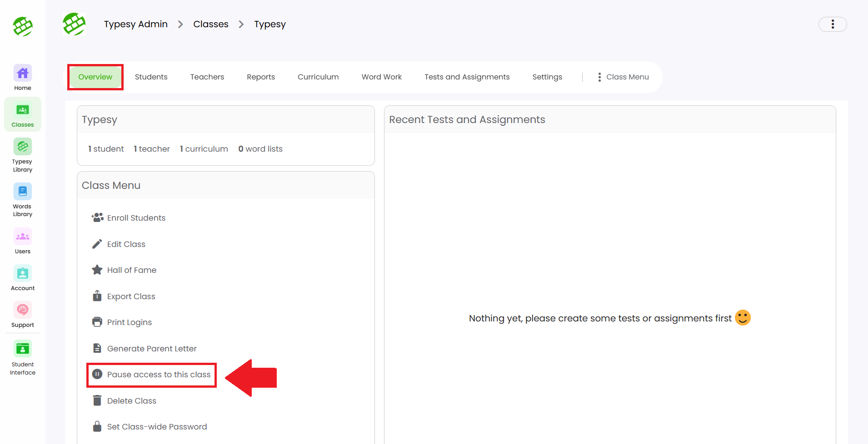Switch to the Student Interface

pyautogui.click(x=22, y=358)
